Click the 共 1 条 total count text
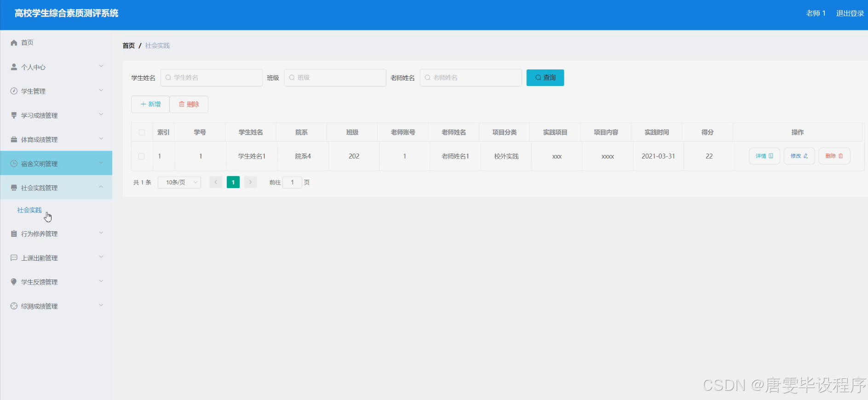This screenshot has width=868, height=400. tap(142, 183)
